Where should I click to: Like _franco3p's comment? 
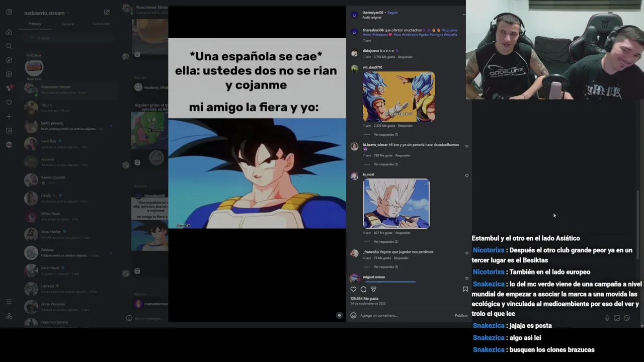pyautogui.click(x=467, y=253)
